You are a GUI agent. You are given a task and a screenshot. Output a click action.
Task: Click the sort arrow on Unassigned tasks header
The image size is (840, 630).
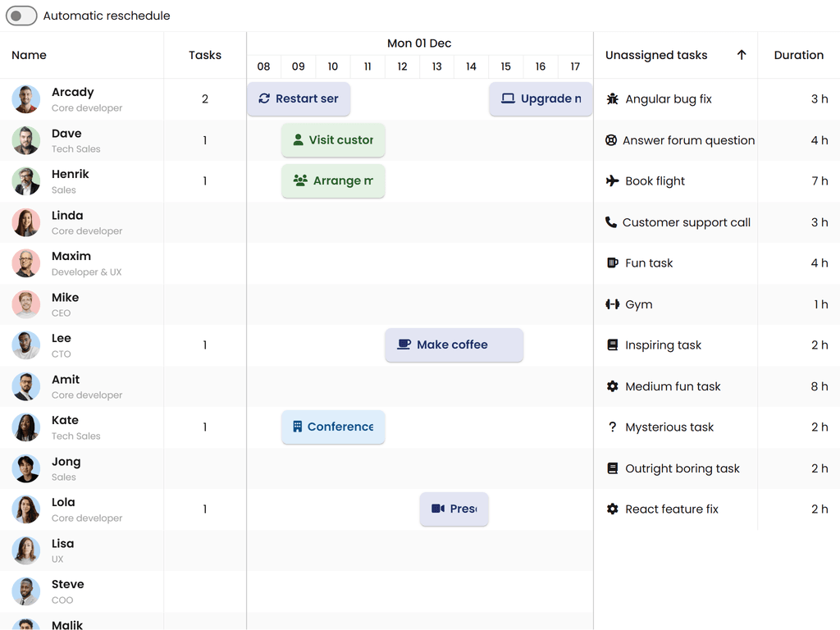[742, 55]
